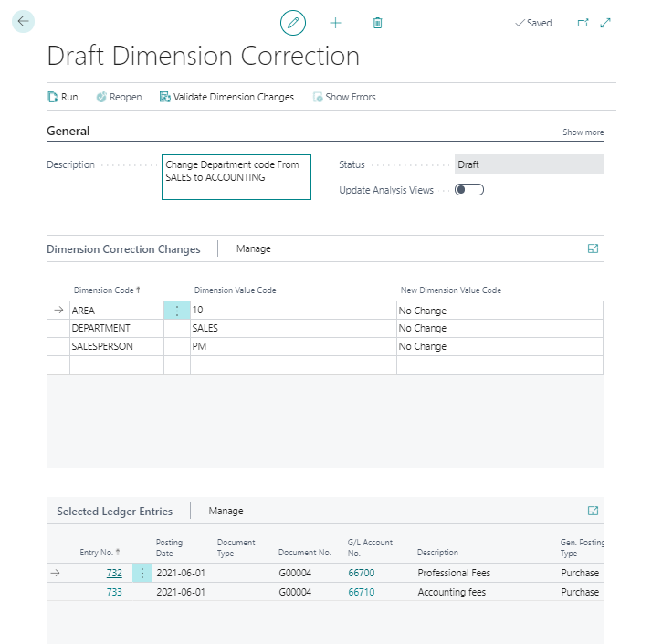Open row options for entry 732
Viewport: 662px width, 644px height.
point(142,573)
